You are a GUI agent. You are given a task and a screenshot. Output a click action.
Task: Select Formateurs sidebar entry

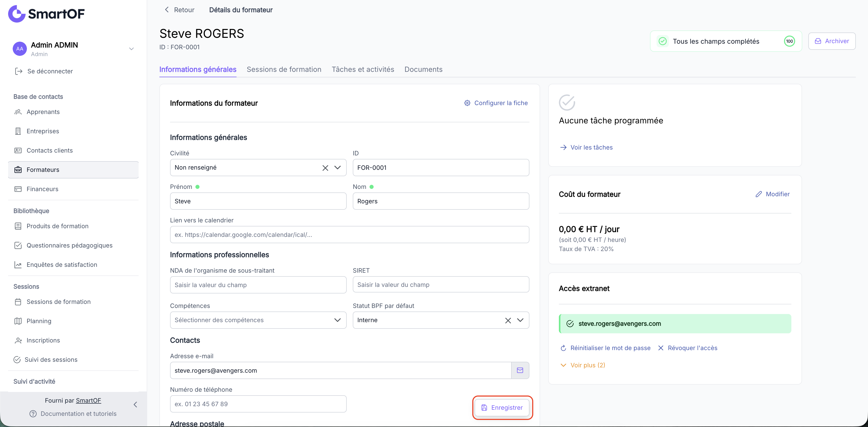[x=73, y=170]
